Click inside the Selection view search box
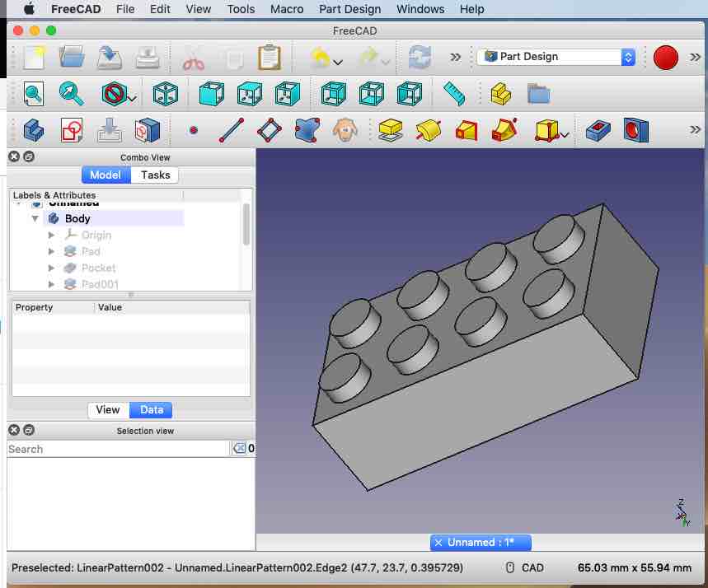The image size is (708, 588). click(x=115, y=448)
